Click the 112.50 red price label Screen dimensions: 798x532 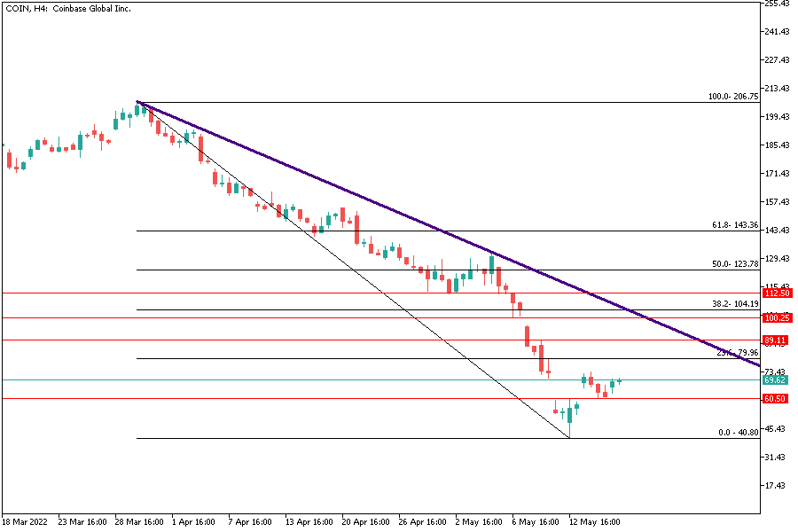[x=777, y=293]
